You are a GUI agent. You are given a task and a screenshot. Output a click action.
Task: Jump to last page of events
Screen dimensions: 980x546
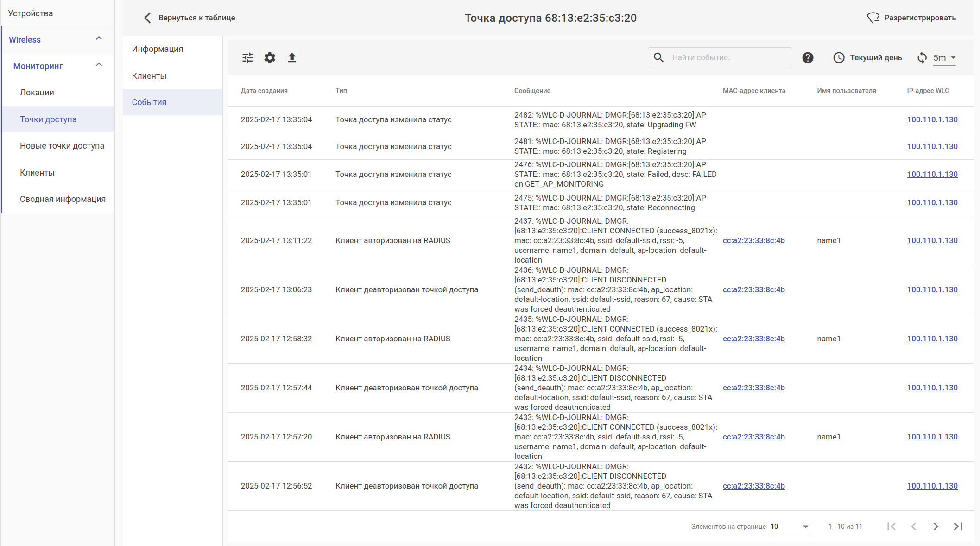point(958,527)
